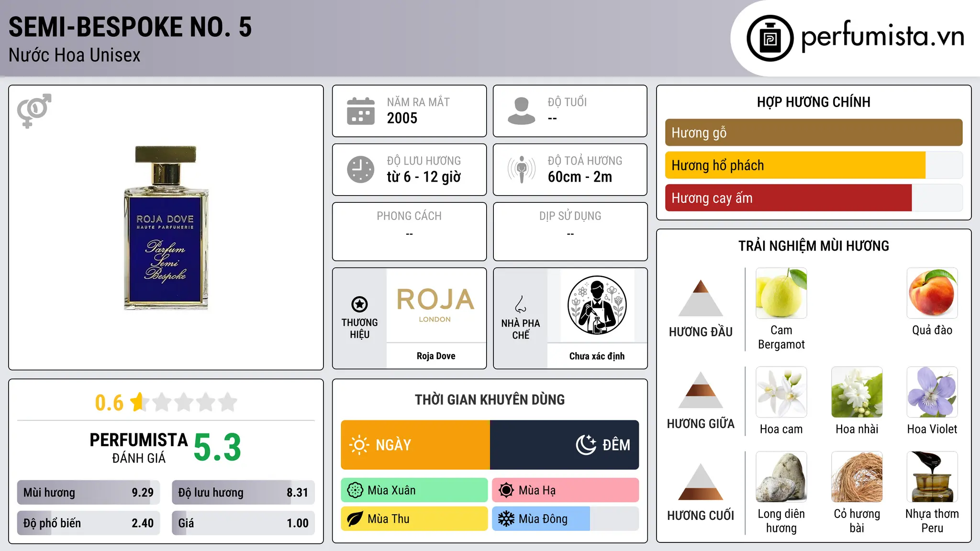Open the Nhựa thơm Peru note image
Viewport: 980px width, 551px height.
[932, 477]
